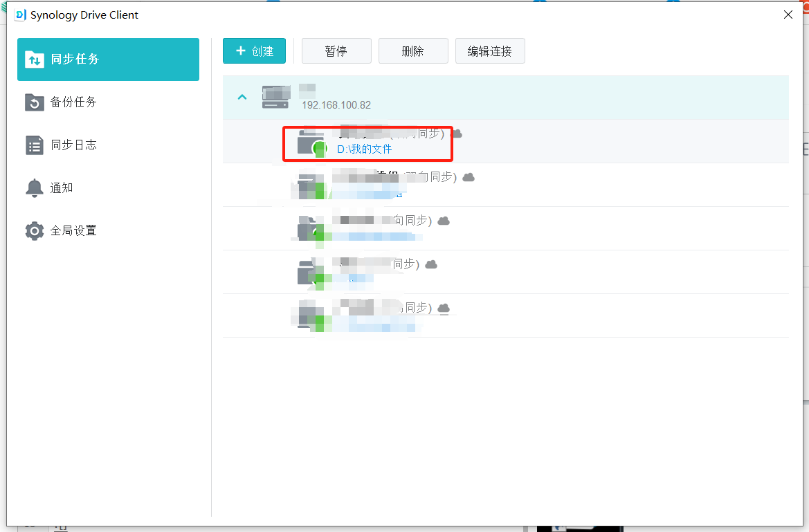Click the server icon for 192.168.100.82
Image resolution: width=809 pixels, height=532 pixels.
coord(276,97)
